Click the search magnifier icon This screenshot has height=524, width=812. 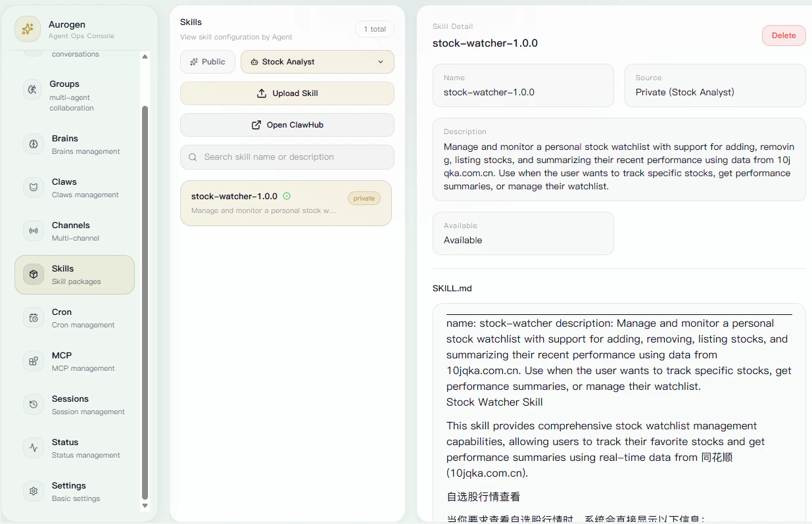click(x=193, y=157)
